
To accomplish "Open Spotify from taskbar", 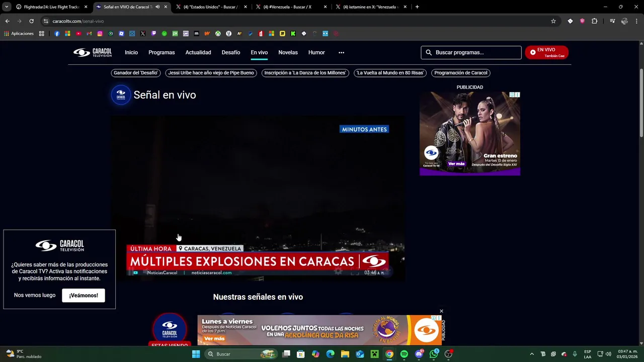I will click(404, 354).
